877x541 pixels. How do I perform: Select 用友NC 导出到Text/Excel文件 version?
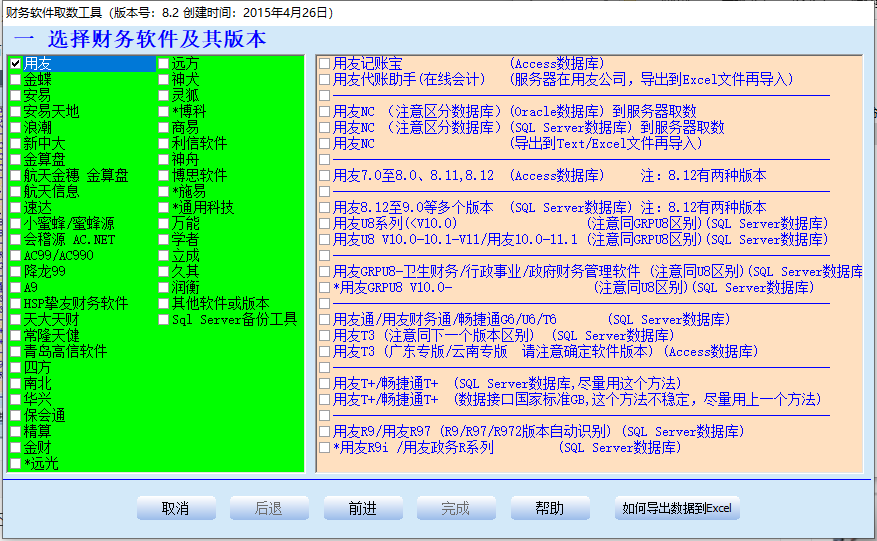(324, 144)
